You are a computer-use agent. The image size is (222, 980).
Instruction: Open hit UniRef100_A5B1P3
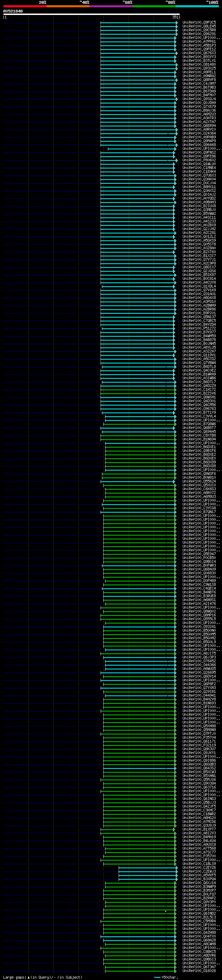(x=199, y=45)
